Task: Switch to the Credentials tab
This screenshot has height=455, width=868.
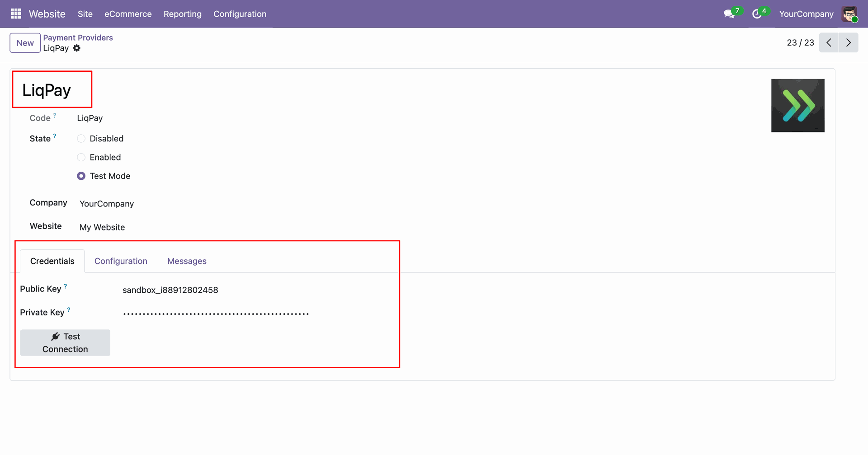Action: pyautogui.click(x=52, y=261)
